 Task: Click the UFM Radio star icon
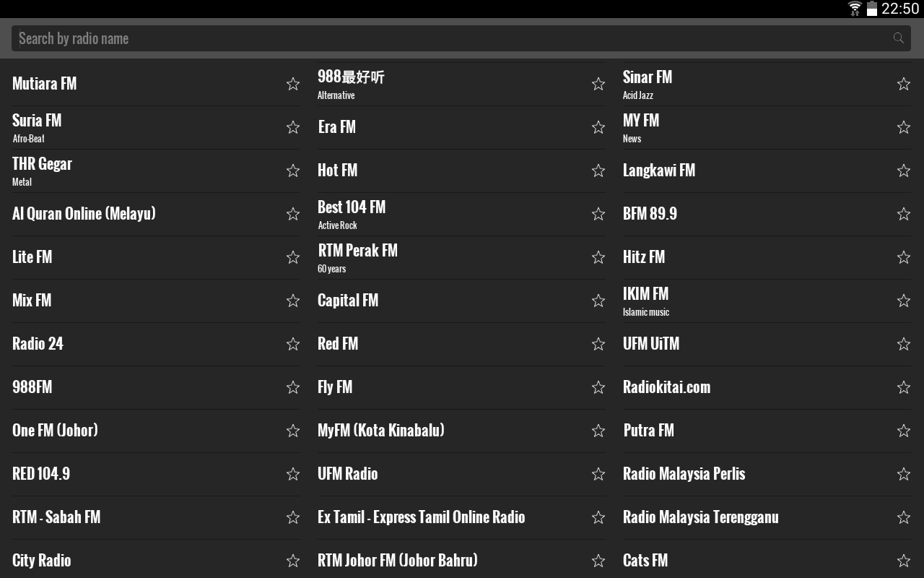pyautogui.click(x=598, y=474)
